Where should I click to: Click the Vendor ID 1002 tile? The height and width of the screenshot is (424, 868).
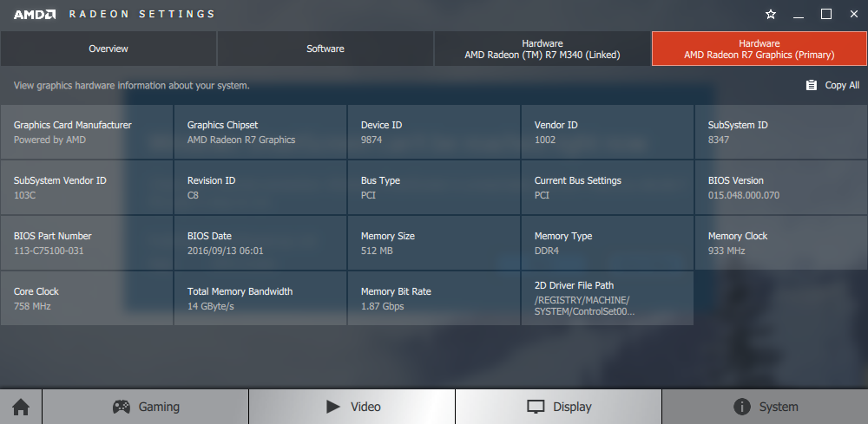pyautogui.click(x=608, y=132)
